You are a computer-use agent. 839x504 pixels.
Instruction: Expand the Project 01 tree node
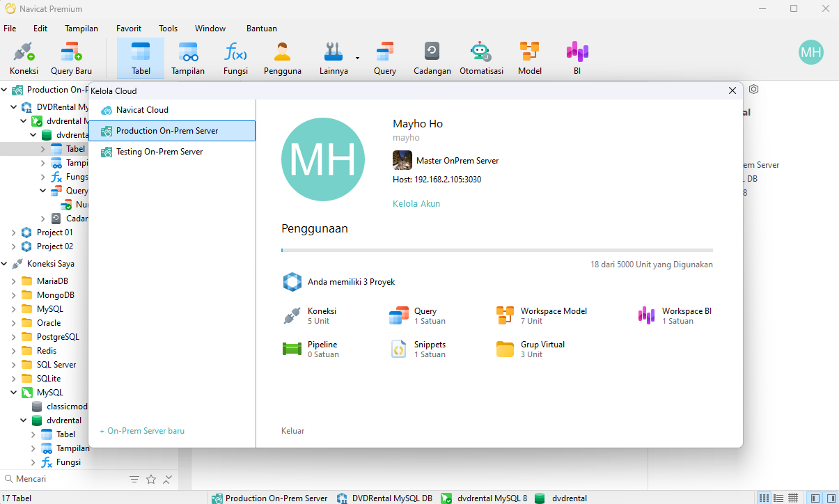[x=14, y=233]
